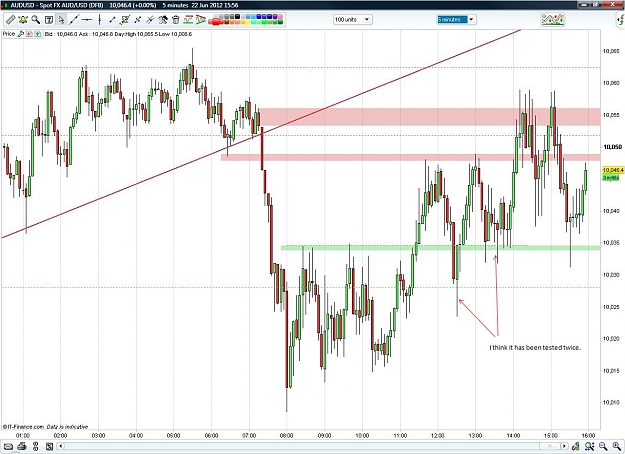
Task: Select the parallel channel lines tool
Action: coord(150,20)
